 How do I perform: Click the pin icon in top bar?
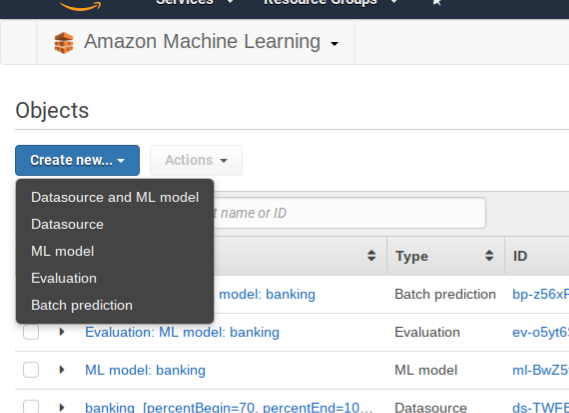(x=437, y=3)
